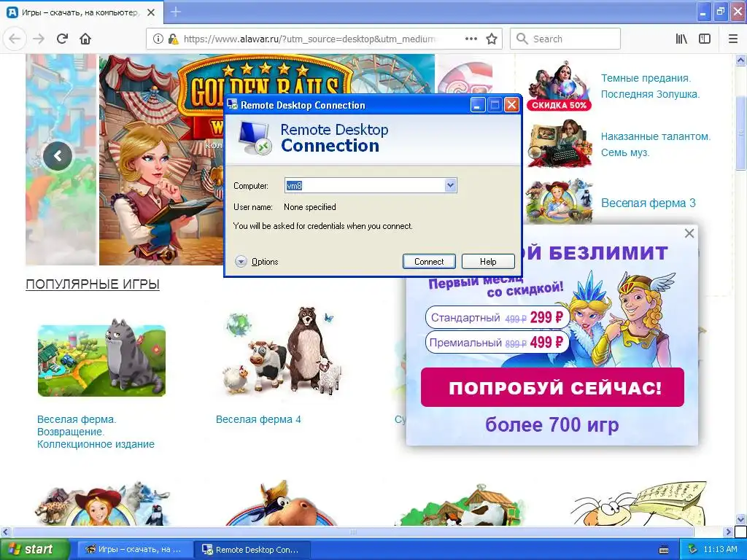
Task: Click the Темные предания sidebar thumbnail
Action: [x=559, y=86]
